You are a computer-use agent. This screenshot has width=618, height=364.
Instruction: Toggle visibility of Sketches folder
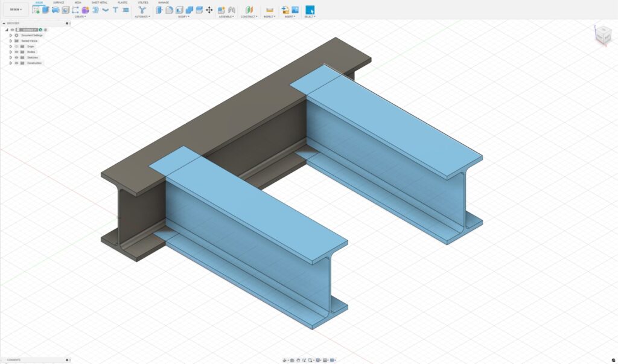16,57
